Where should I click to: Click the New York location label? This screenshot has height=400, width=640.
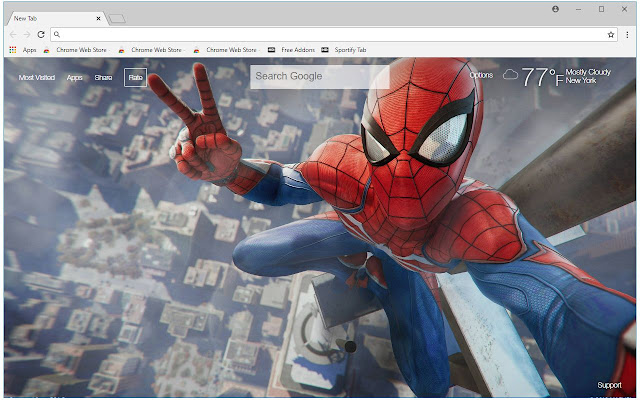tap(581, 80)
